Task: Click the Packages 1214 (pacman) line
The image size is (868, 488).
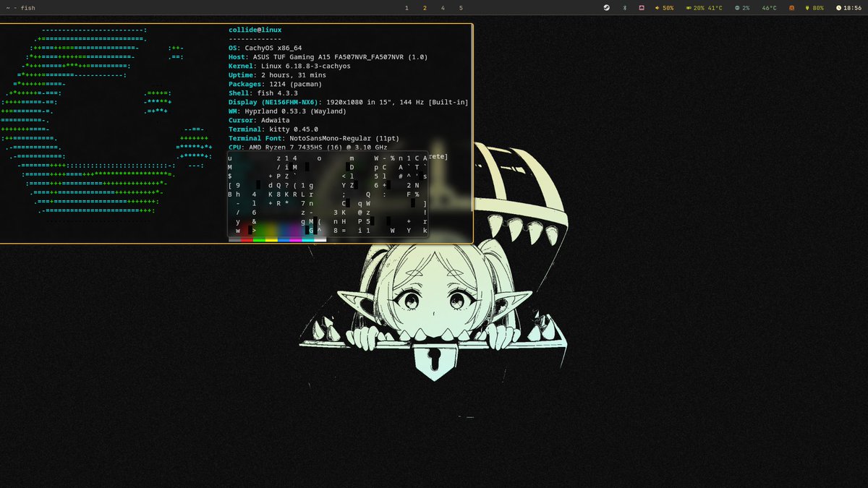Action: [276, 84]
